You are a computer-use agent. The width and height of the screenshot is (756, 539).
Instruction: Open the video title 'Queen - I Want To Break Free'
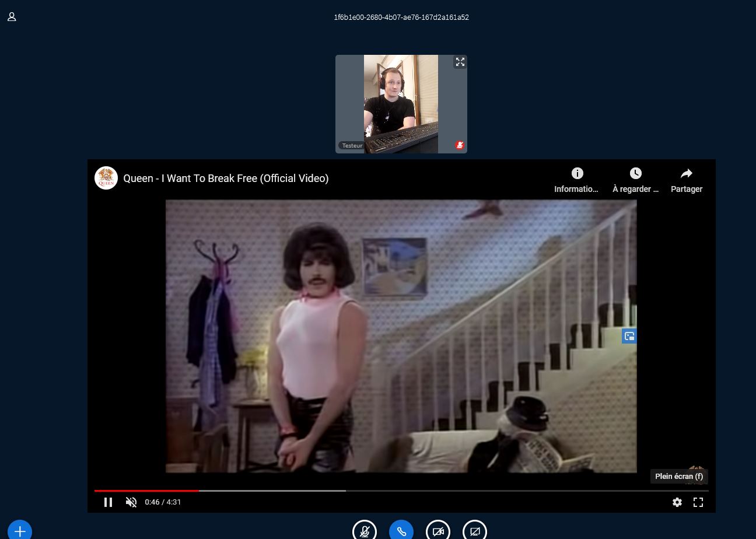click(226, 178)
